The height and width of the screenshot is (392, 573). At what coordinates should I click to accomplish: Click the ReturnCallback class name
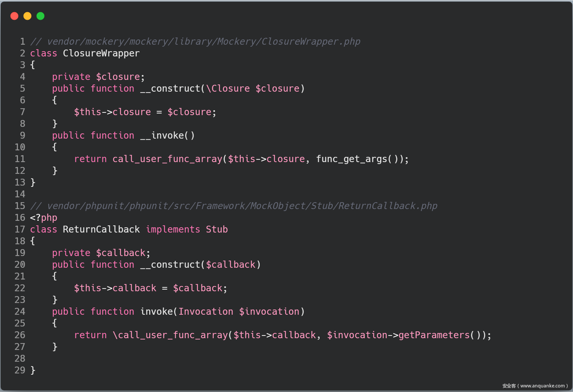[101, 230]
